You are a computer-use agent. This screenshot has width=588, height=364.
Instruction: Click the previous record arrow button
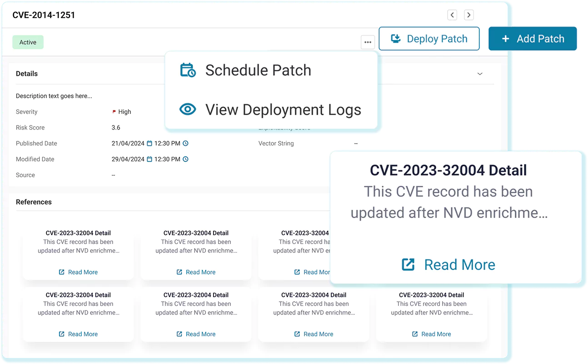pyautogui.click(x=452, y=15)
